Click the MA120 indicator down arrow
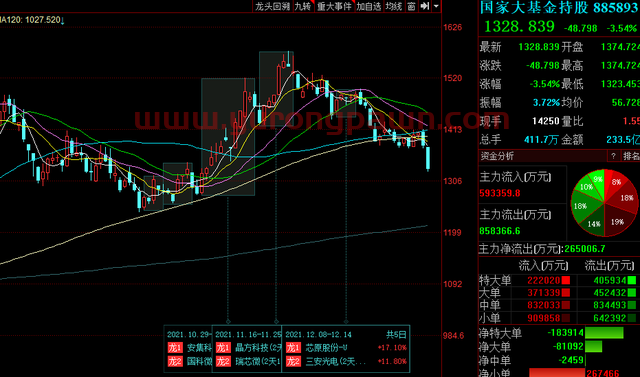The width and height of the screenshot is (640, 377). pyautogui.click(x=62, y=20)
